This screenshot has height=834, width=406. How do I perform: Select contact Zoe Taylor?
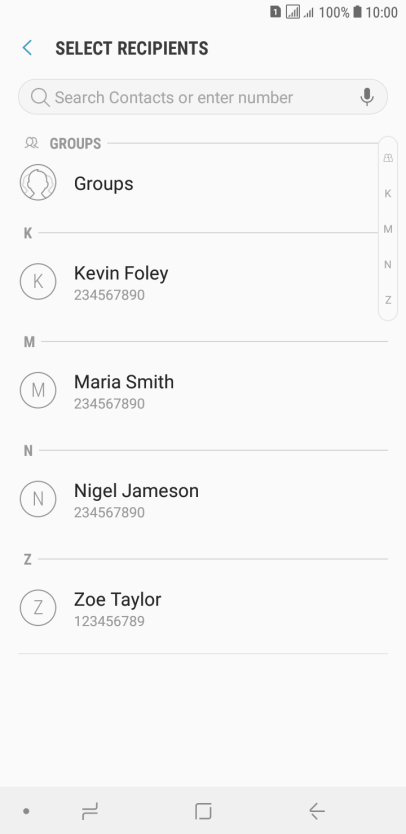coord(203,608)
